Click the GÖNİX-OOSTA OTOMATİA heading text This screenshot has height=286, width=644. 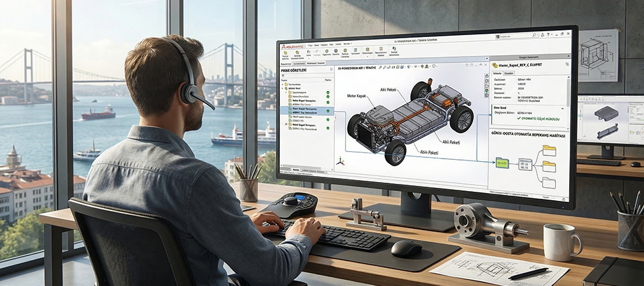(x=528, y=135)
